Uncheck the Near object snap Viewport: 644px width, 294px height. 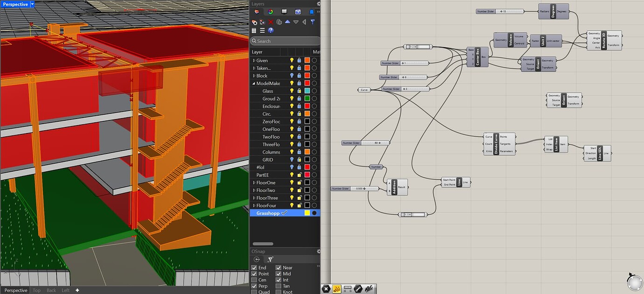[279, 268]
